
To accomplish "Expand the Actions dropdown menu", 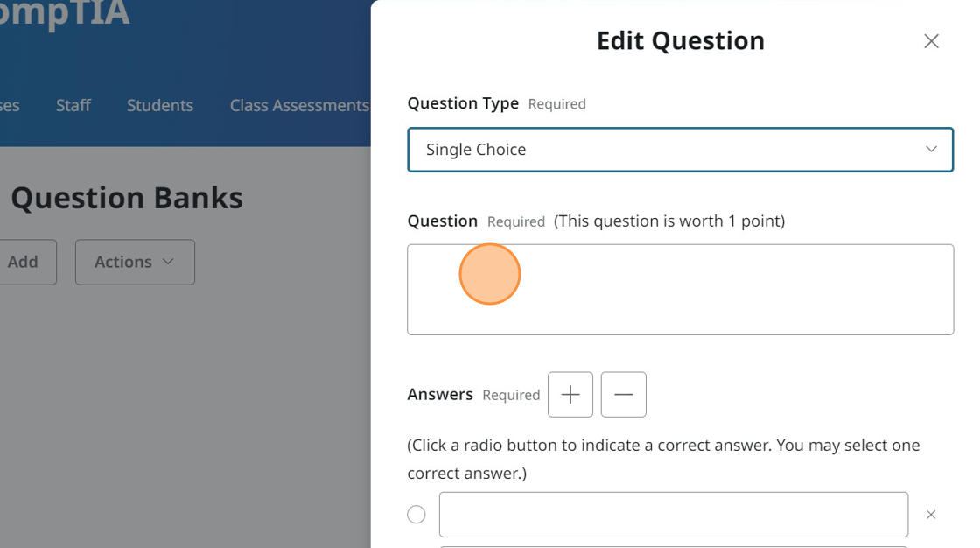I will (x=135, y=262).
